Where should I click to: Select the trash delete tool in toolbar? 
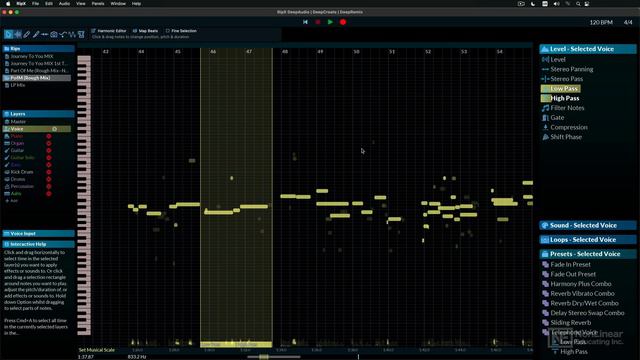[x=81, y=35]
